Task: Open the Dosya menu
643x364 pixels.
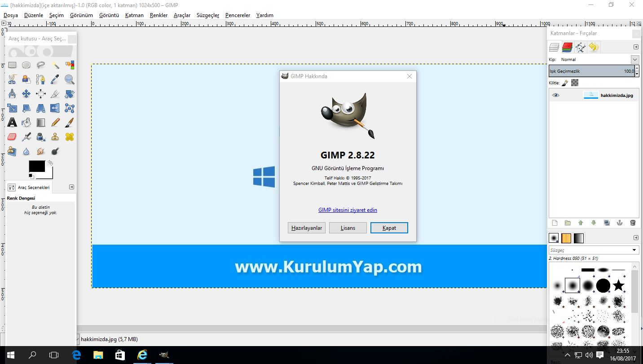Action: tap(11, 15)
